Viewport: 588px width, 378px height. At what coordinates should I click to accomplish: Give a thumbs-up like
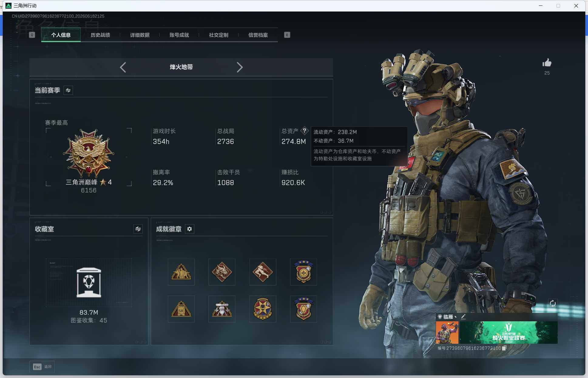click(547, 63)
